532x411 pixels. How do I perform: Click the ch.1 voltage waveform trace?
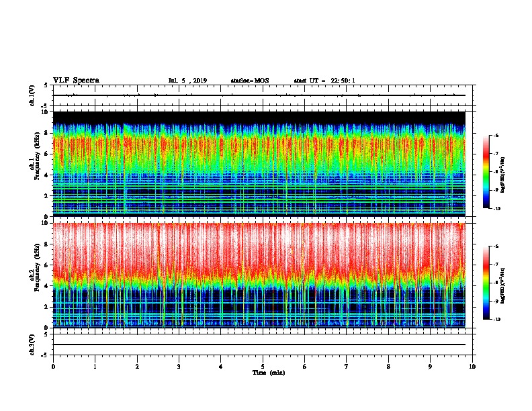[259, 95]
